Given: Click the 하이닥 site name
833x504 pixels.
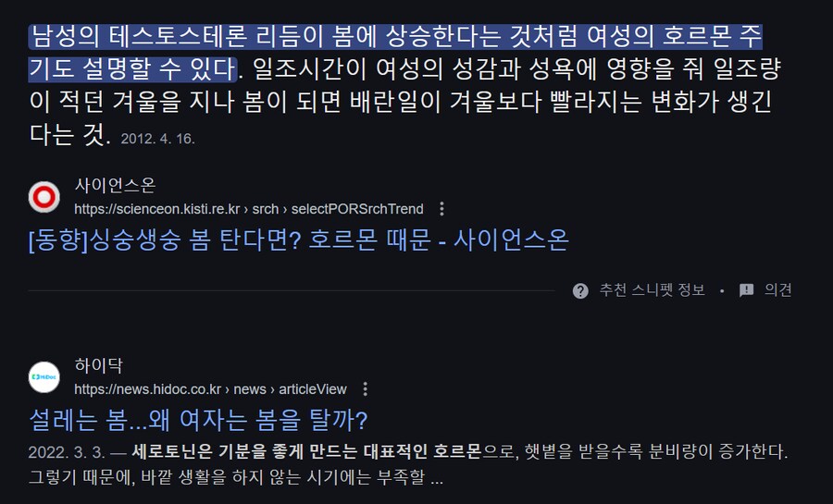Looking at the screenshot, I should point(99,365).
